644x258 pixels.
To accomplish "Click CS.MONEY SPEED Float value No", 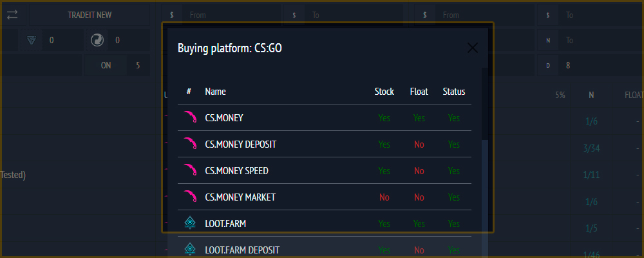I will pos(419,171).
